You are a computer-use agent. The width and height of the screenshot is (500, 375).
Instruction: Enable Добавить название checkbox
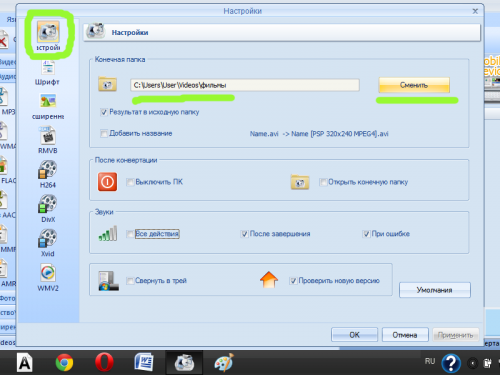(x=104, y=134)
